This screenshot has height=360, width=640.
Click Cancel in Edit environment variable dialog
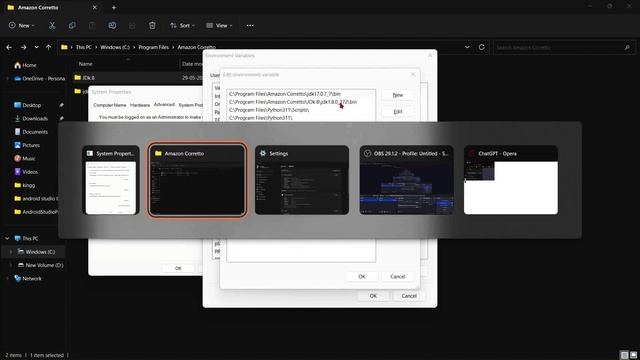(x=398, y=276)
